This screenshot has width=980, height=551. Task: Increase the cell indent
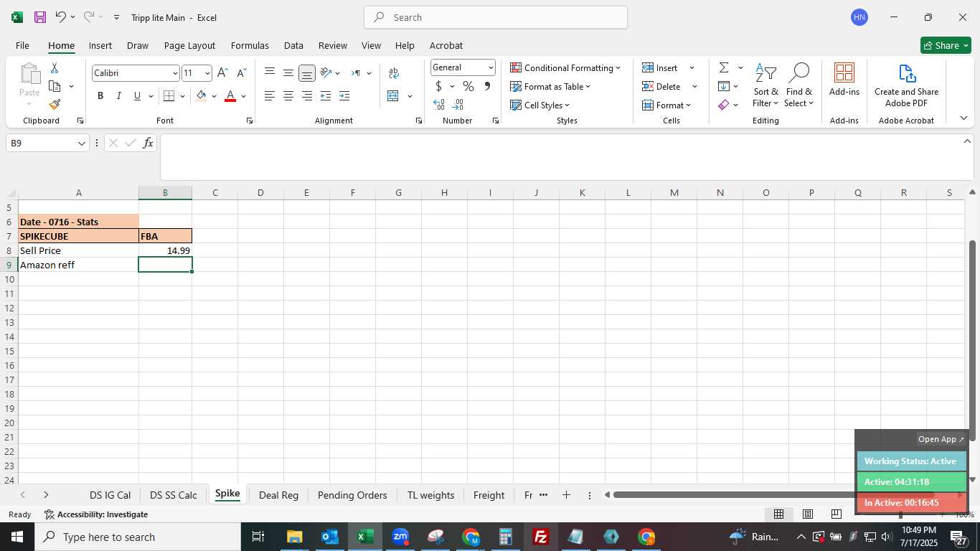pos(344,96)
